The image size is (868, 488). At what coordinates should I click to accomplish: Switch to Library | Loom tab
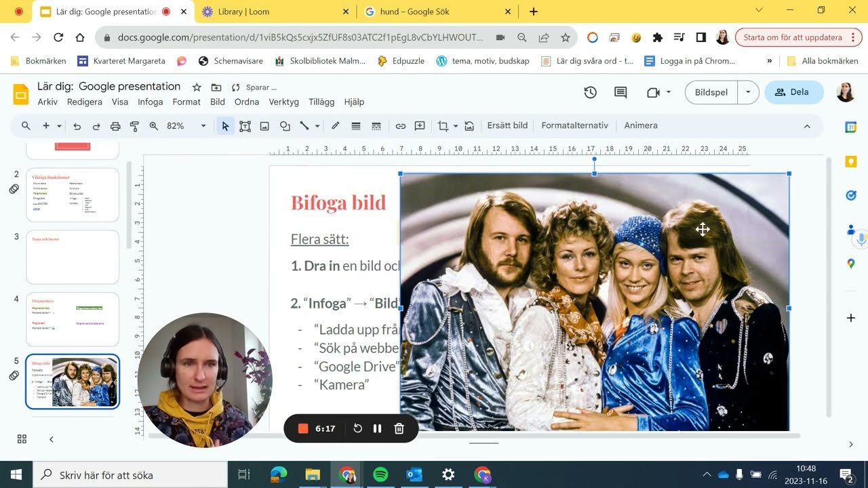(x=275, y=12)
